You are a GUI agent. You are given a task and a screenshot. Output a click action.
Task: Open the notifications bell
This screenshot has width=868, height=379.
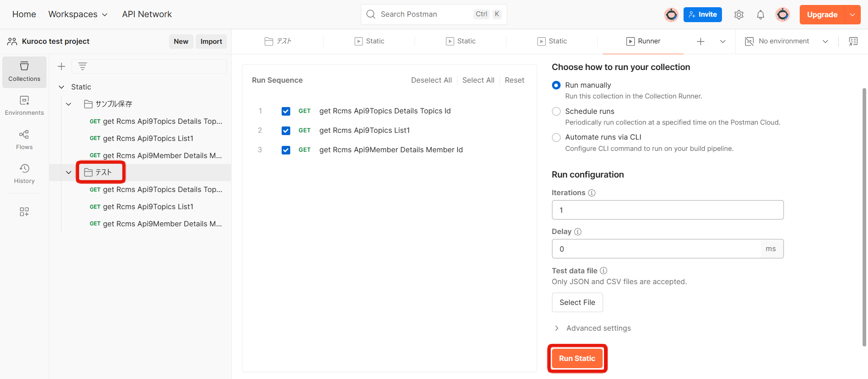(x=760, y=14)
